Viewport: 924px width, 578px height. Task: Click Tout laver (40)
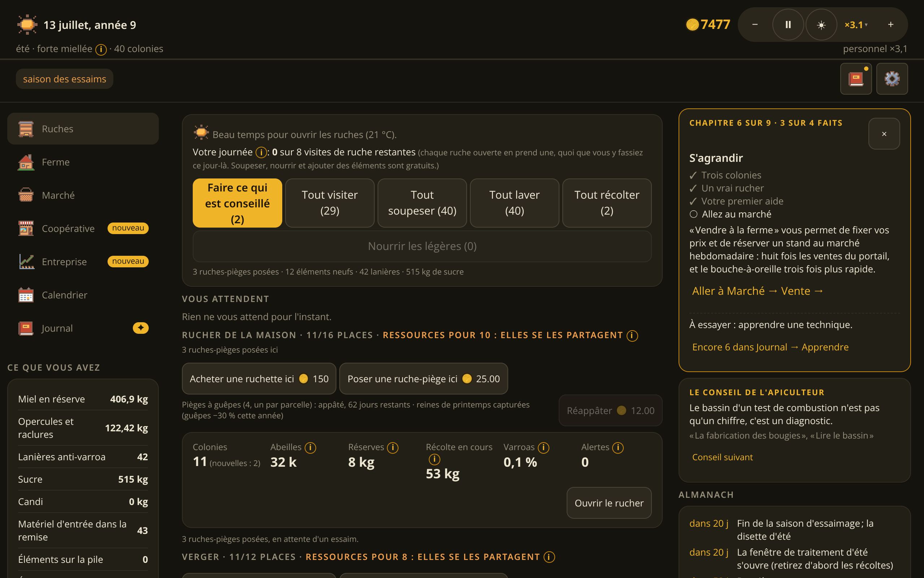(515, 203)
